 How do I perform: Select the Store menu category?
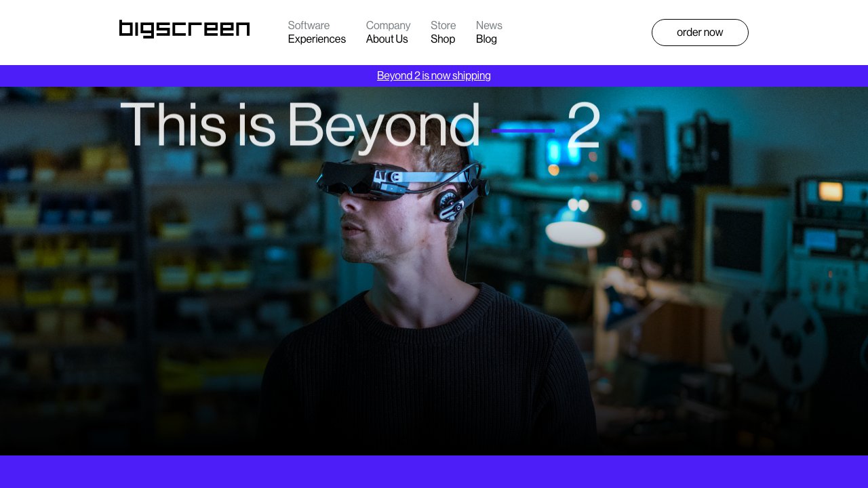click(x=443, y=26)
